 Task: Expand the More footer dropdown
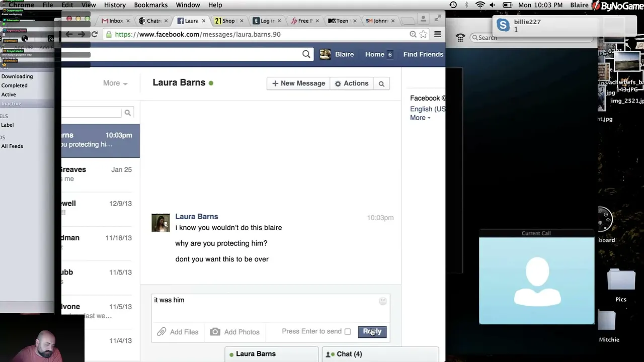click(x=420, y=118)
